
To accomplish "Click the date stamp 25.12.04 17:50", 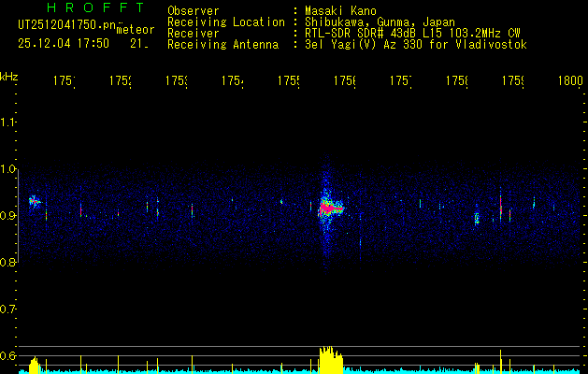I will (x=64, y=44).
